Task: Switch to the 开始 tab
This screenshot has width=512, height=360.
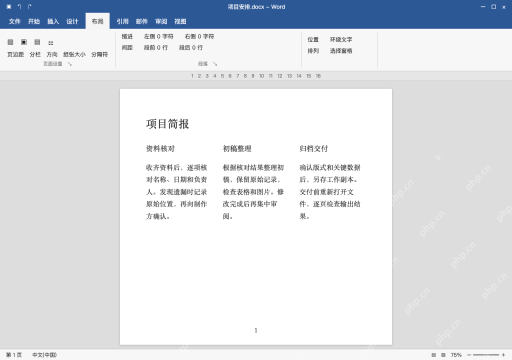Action: pos(34,22)
